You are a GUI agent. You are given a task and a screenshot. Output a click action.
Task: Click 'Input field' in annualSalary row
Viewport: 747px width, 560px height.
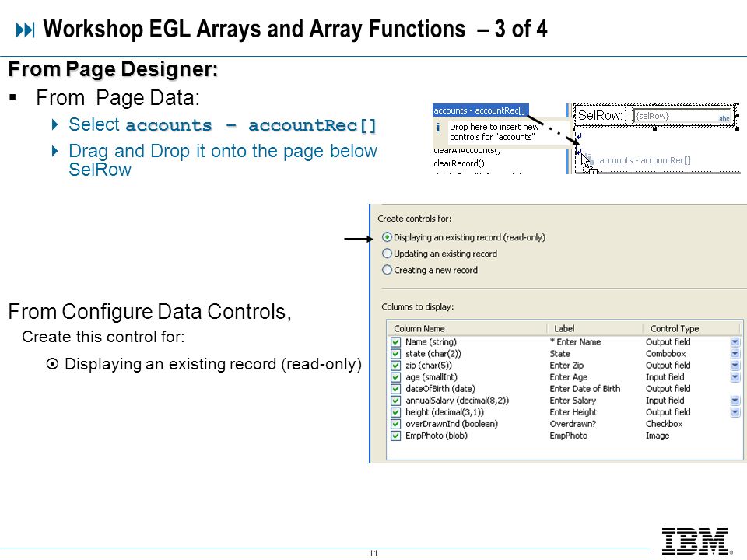(x=665, y=401)
